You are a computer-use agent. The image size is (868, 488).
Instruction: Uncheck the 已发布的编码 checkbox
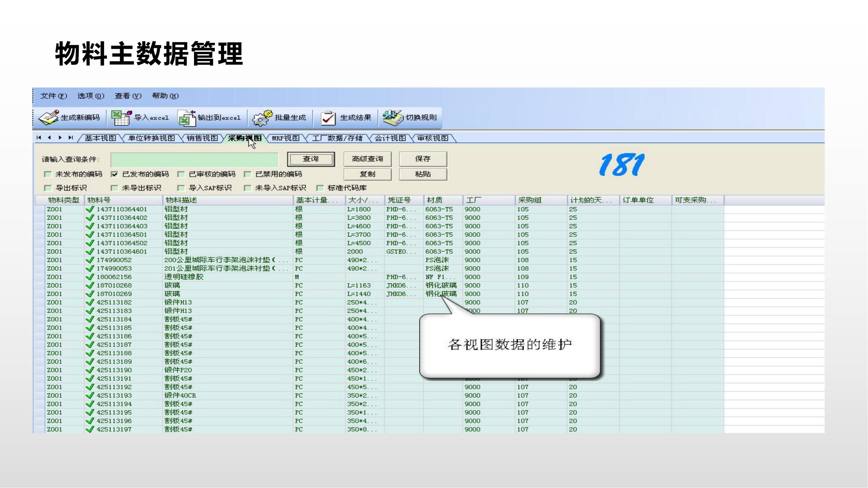pyautogui.click(x=115, y=174)
